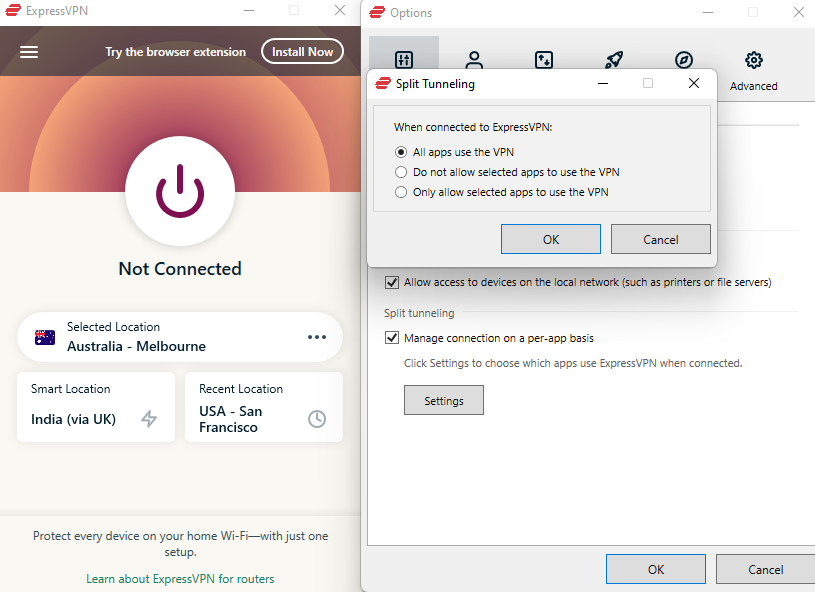This screenshot has width=815, height=592.
Task: Choose USA - San Francisco recent location
Action: coord(264,407)
